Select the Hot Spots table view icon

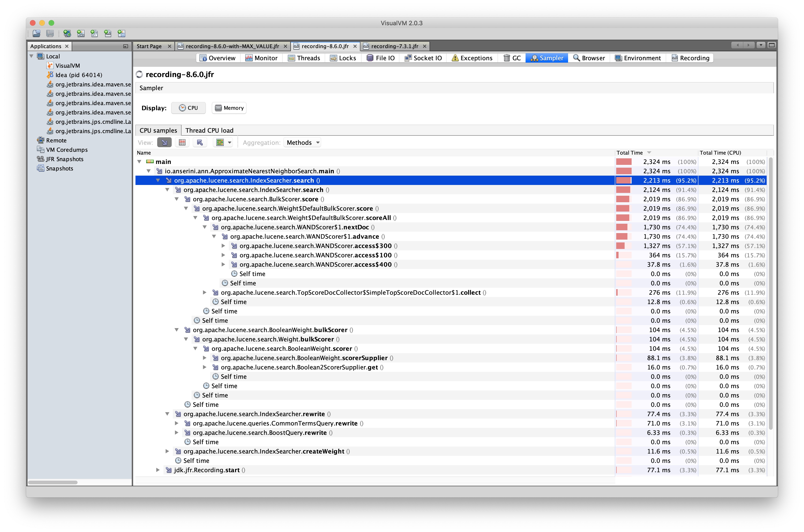(182, 142)
